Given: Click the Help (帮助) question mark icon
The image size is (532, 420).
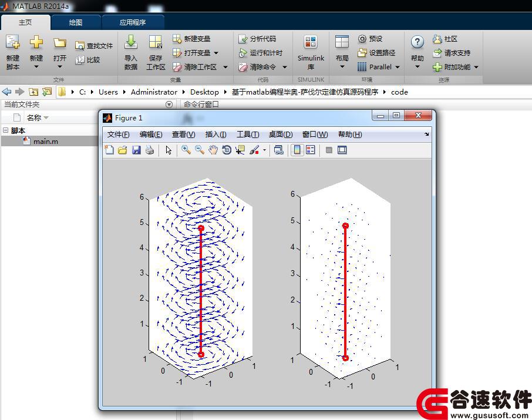Looking at the screenshot, I should [x=417, y=42].
